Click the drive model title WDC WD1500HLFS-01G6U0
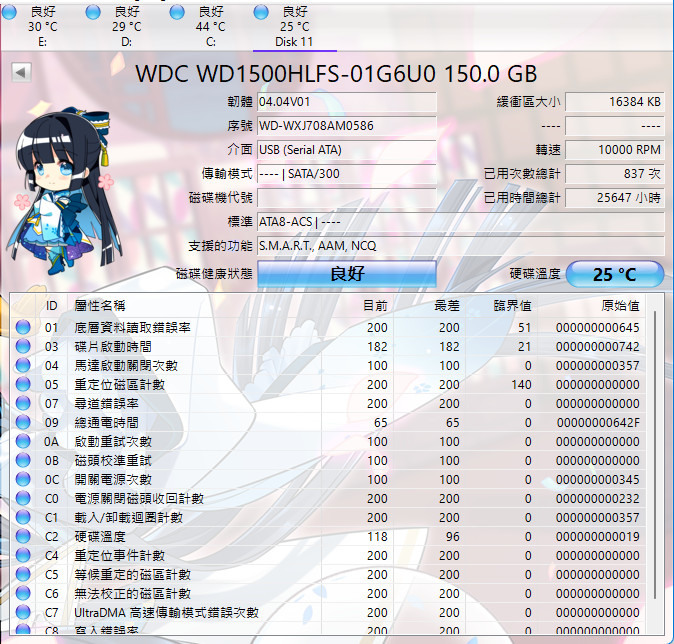Screen dimensions: 674x644 click(x=336, y=74)
